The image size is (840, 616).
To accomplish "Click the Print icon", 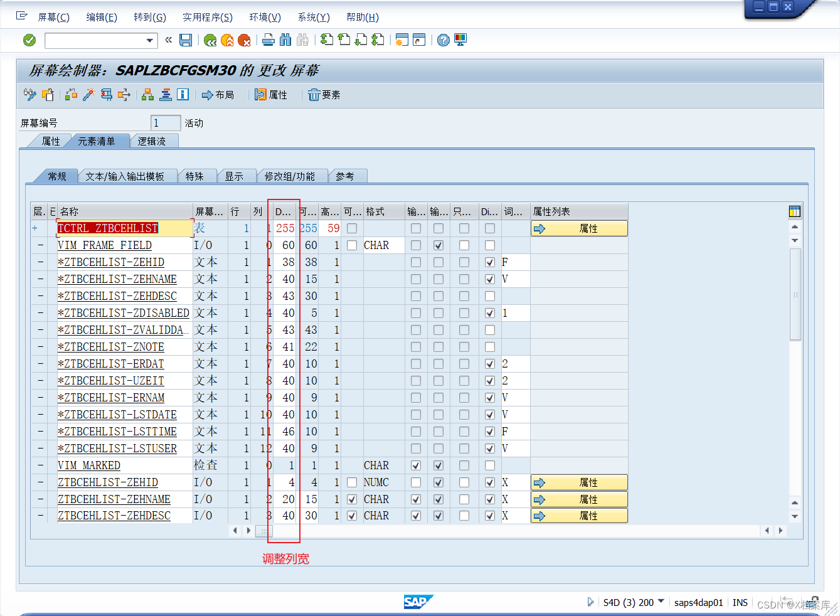I will (268, 40).
